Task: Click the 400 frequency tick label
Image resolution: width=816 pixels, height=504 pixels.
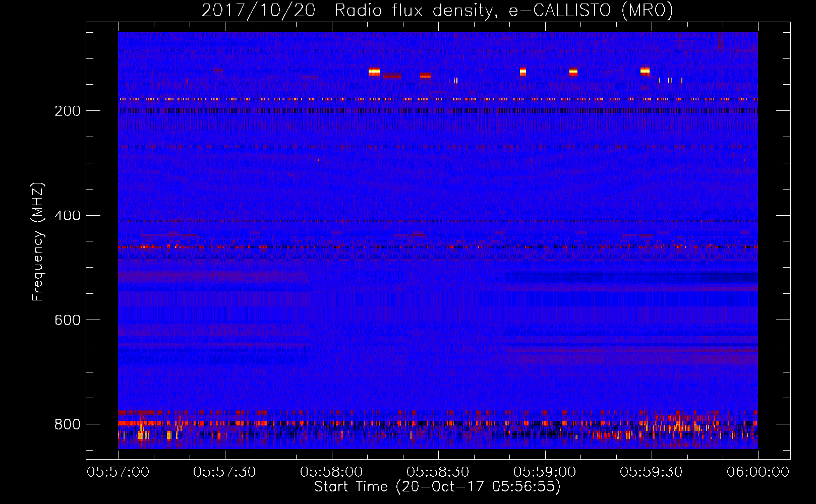Action: pos(68,216)
